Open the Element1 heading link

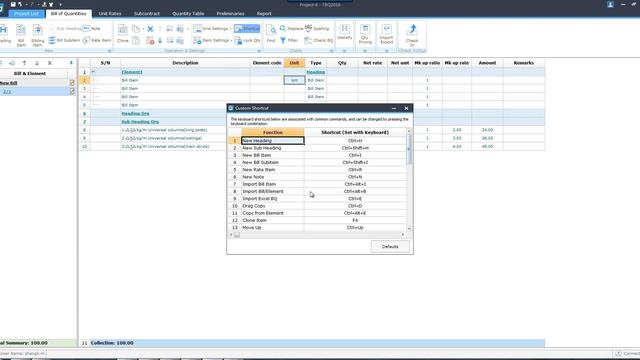(132, 72)
